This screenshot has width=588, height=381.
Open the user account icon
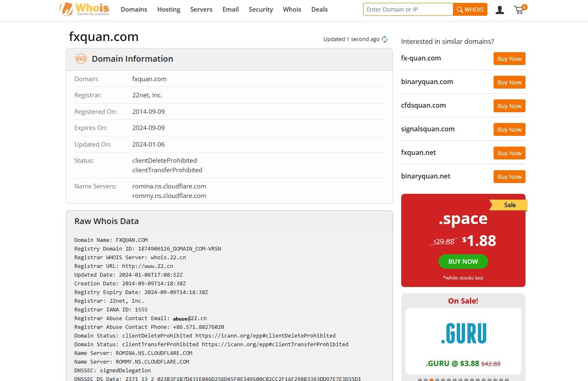(x=500, y=10)
